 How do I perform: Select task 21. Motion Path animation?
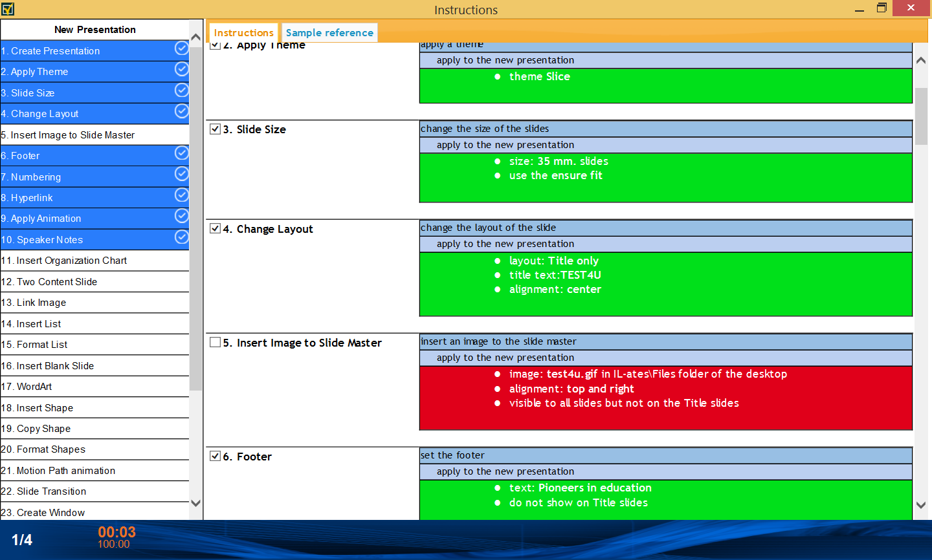(94, 470)
